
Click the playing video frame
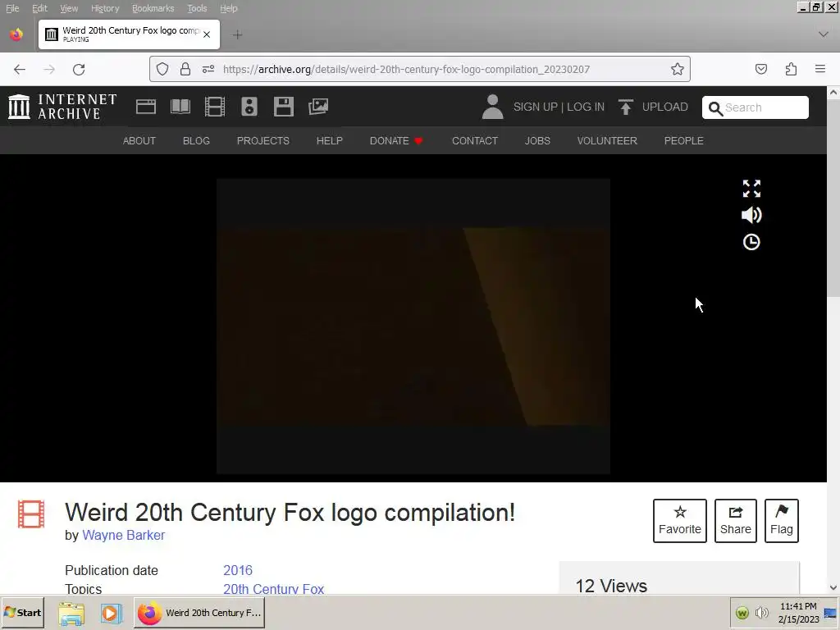413,326
